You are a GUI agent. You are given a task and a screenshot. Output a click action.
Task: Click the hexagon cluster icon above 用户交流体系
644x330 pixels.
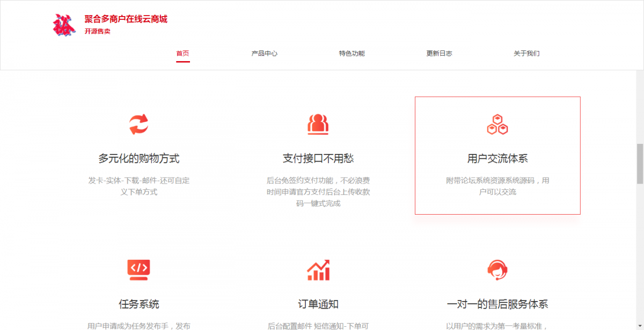(x=497, y=124)
